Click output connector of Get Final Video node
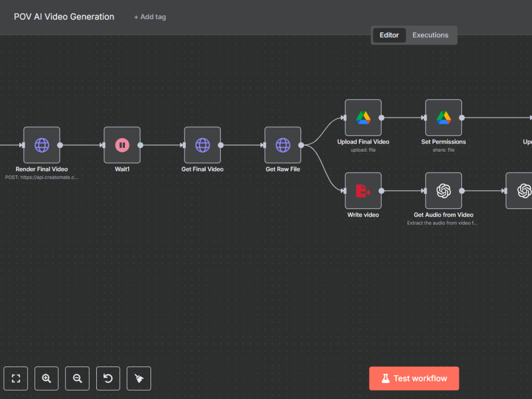 [221, 145]
